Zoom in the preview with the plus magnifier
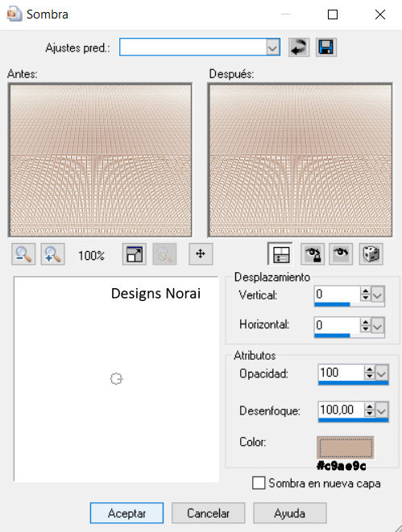 click(x=53, y=254)
